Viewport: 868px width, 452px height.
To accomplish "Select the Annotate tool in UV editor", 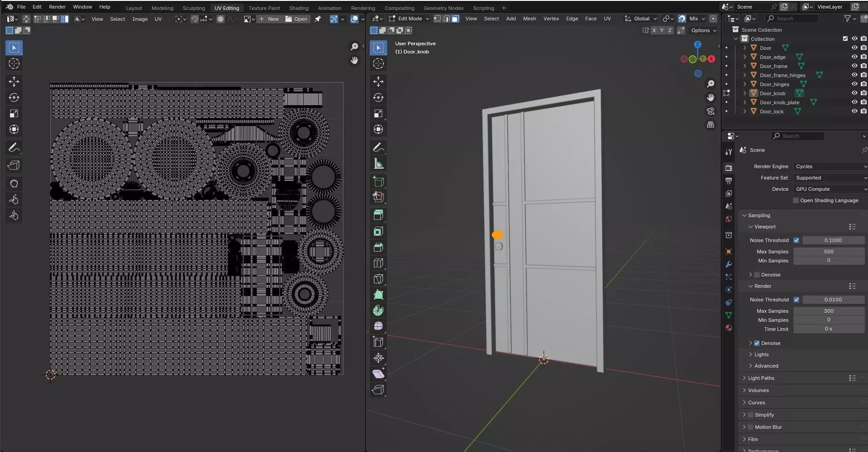I will pyautogui.click(x=14, y=148).
